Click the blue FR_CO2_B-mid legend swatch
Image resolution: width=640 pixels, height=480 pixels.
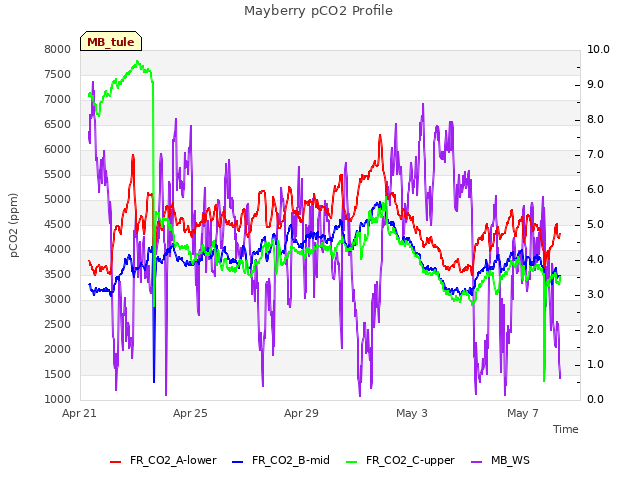click(x=238, y=462)
